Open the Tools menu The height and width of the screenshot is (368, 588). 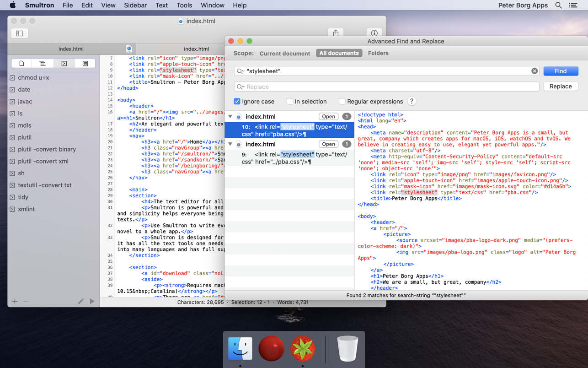tap(184, 5)
